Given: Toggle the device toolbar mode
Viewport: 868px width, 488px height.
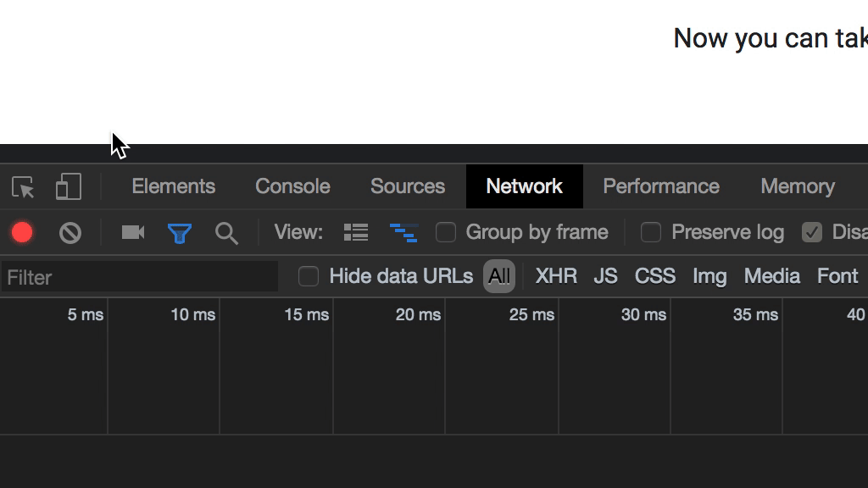Looking at the screenshot, I should click(68, 186).
